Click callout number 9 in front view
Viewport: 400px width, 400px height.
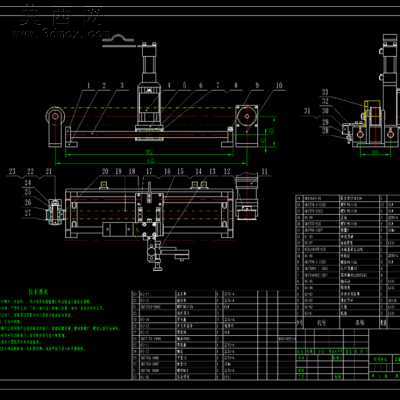[257, 85]
